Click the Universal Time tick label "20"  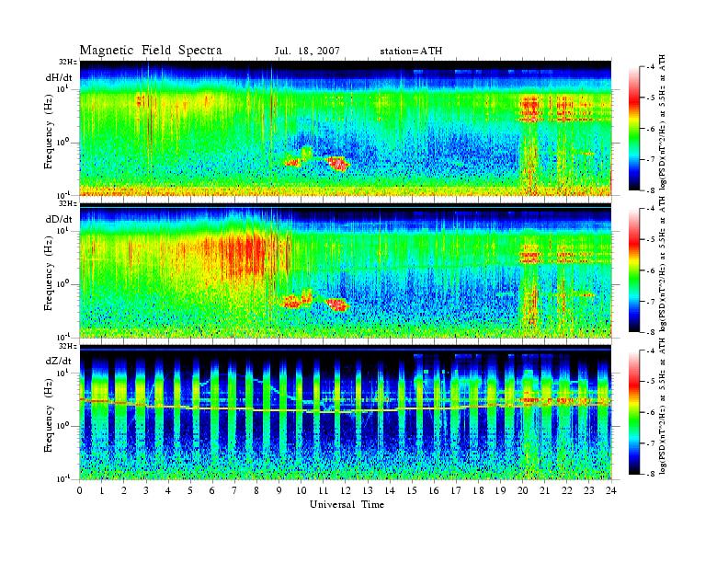[x=523, y=491]
